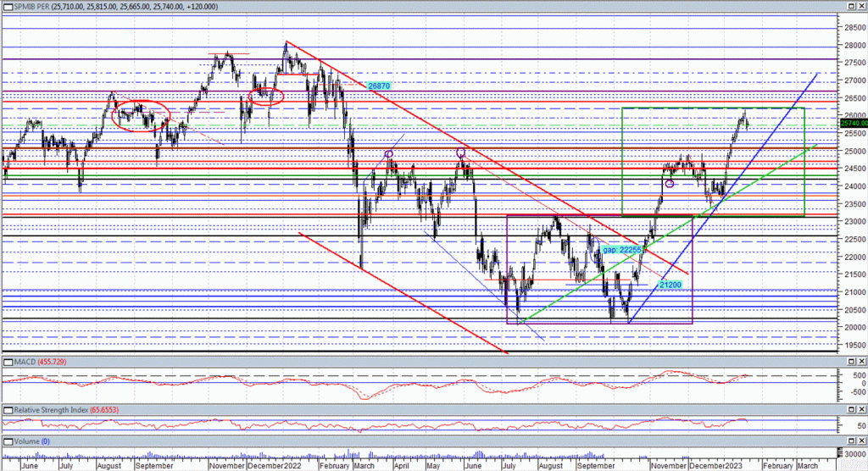Select the small red ellipse drawing near 26500
The width and height of the screenshot is (868, 471).
click(x=266, y=97)
